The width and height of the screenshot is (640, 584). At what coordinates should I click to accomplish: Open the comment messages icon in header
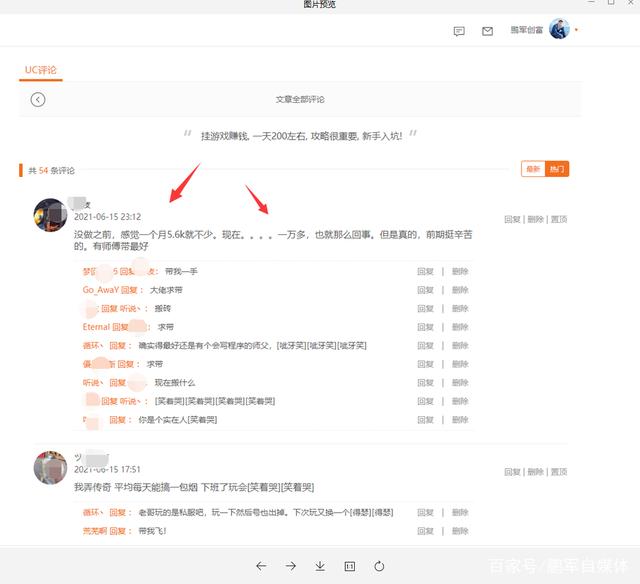tap(459, 31)
